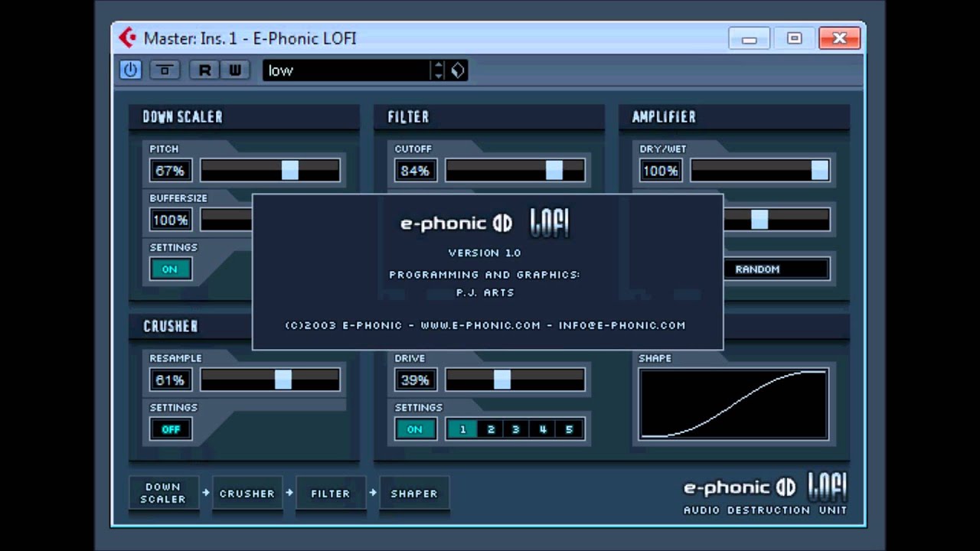The image size is (980, 551).
Task: Click the e-phonic LOFI logo at bottom right
Action: (x=765, y=487)
